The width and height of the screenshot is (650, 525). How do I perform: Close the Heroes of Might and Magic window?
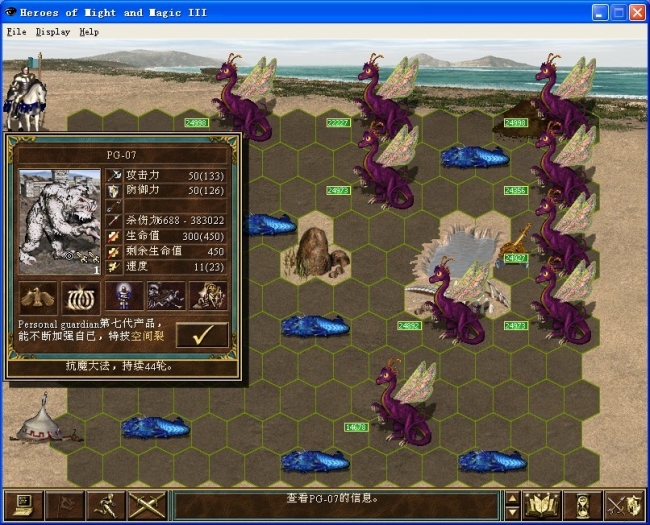pos(638,12)
